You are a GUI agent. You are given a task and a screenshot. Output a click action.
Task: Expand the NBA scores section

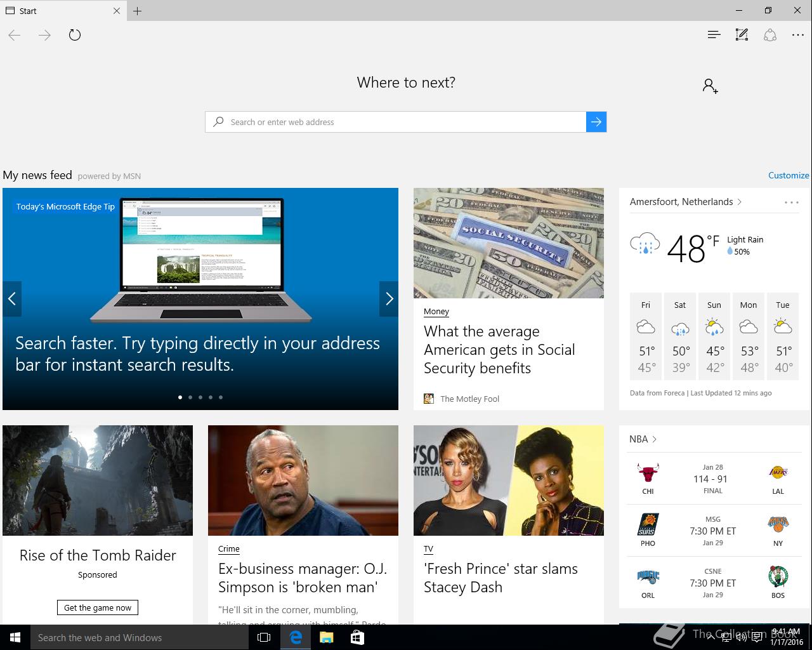(x=643, y=439)
